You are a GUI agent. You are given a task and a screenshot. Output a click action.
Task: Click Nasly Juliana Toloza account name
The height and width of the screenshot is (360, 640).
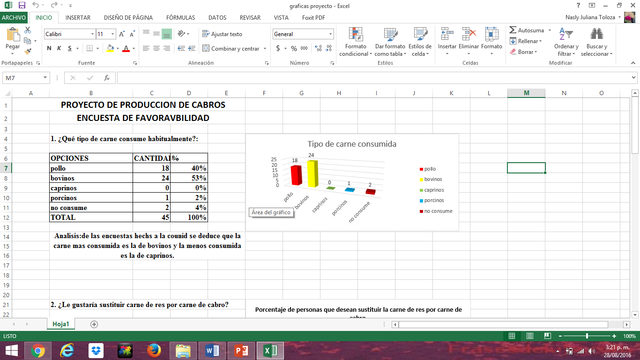(590, 17)
